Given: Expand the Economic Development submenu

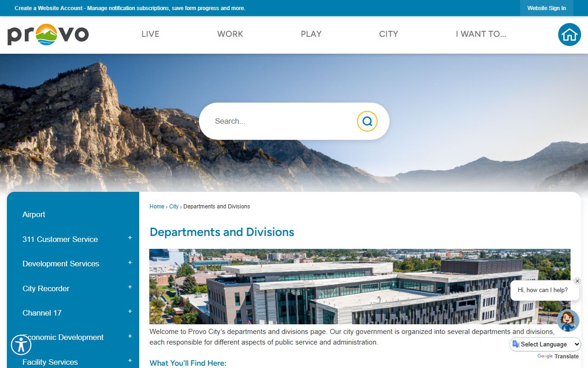Looking at the screenshot, I should click(x=130, y=336).
